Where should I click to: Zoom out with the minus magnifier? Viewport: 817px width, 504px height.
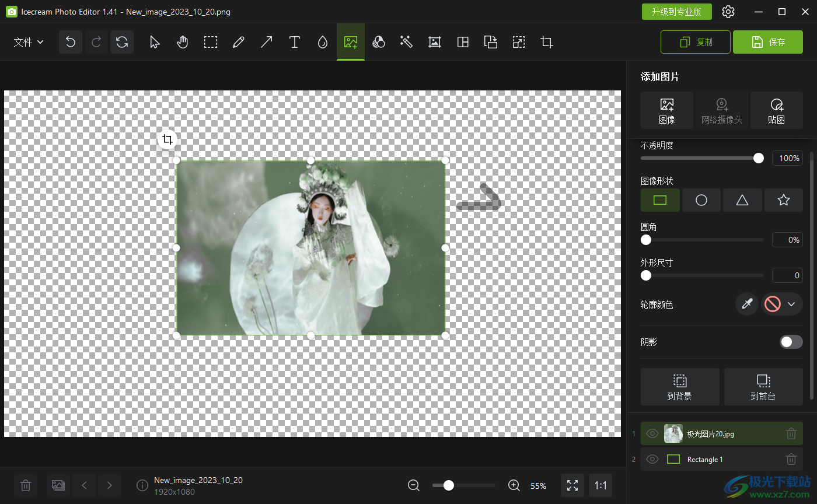[414, 485]
